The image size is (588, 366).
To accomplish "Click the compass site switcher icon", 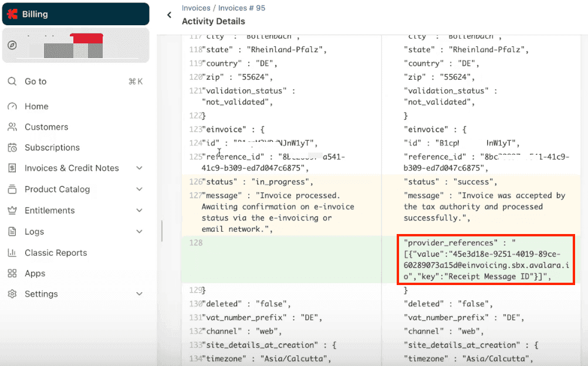I will (x=12, y=45).
